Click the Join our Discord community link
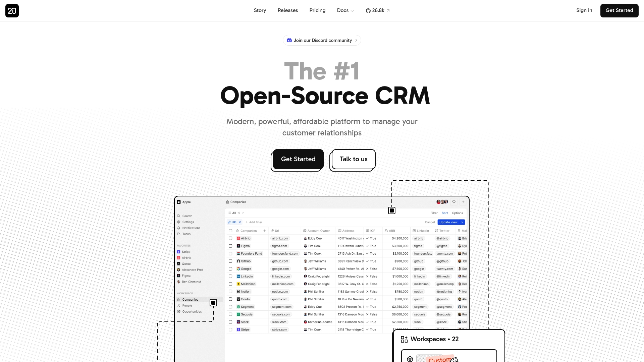 [x=322, y=40]
